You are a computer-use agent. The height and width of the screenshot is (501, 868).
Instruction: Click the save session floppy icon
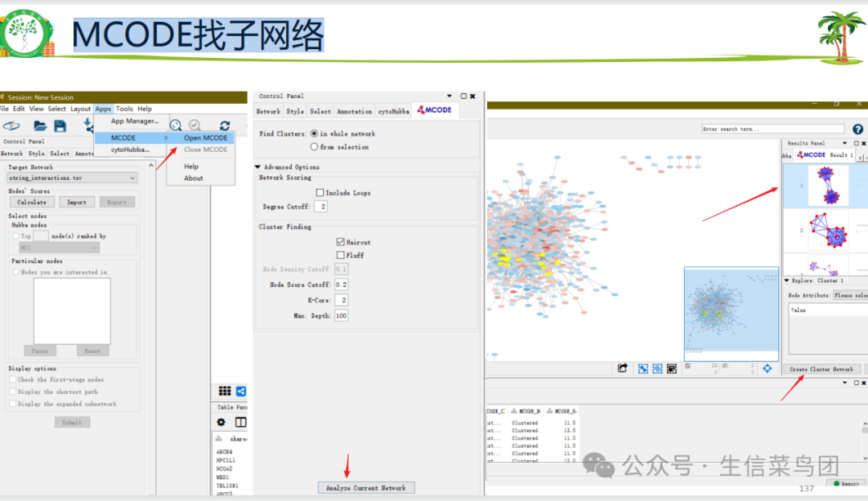[x=59, y=125]
